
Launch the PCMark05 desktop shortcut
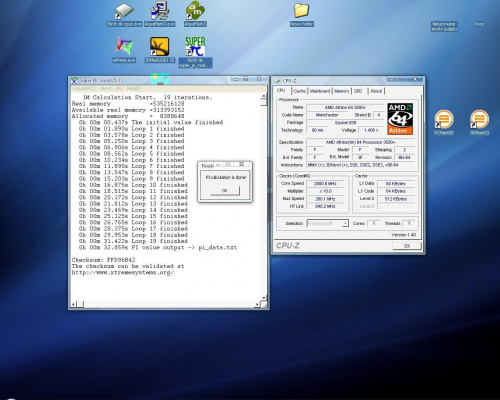[444, 123]
